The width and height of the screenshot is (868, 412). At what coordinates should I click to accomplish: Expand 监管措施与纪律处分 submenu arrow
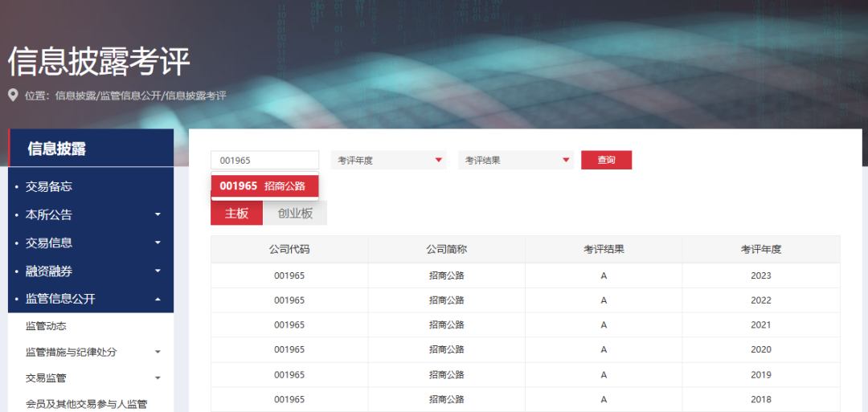coord(158,352)
